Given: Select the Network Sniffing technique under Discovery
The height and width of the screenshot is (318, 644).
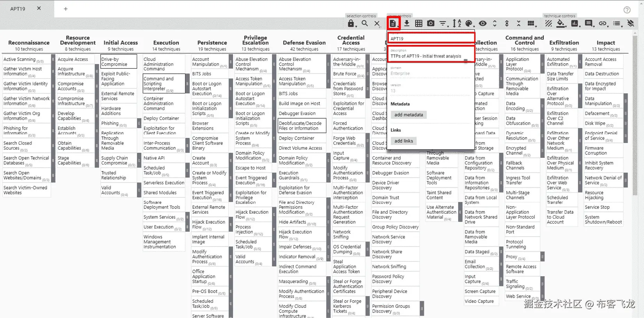Looking at the screenshot, I should point(395,267).
